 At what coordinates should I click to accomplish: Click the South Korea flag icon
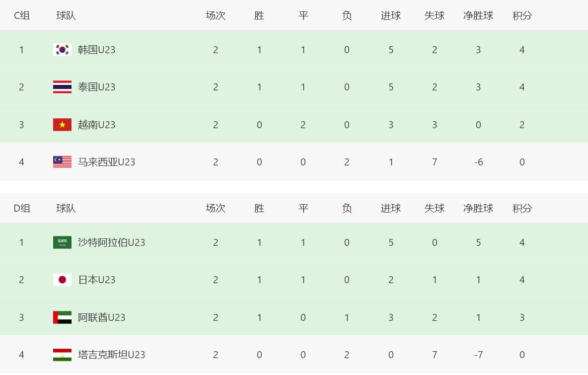[62, 50]
